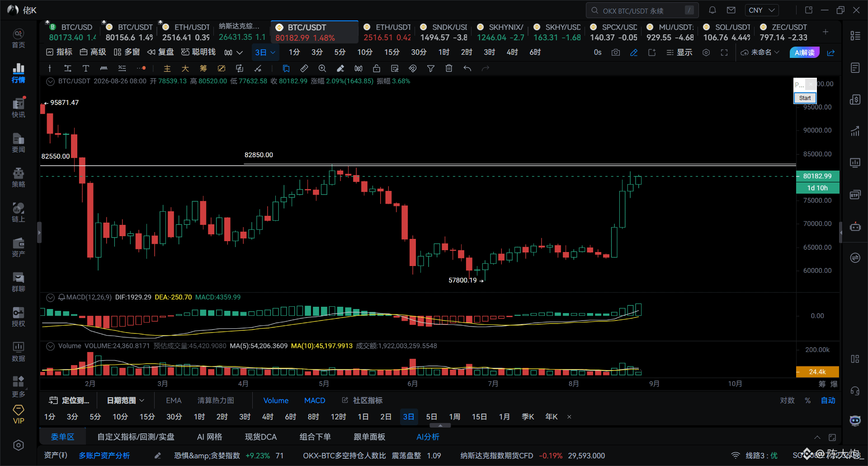Click the notification bell icon

coord(712,10)
